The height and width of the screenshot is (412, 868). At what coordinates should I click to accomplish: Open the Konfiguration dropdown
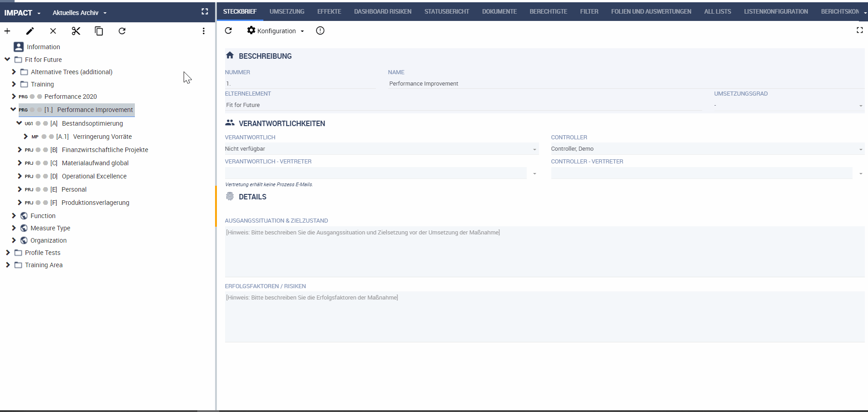point(276,31)
